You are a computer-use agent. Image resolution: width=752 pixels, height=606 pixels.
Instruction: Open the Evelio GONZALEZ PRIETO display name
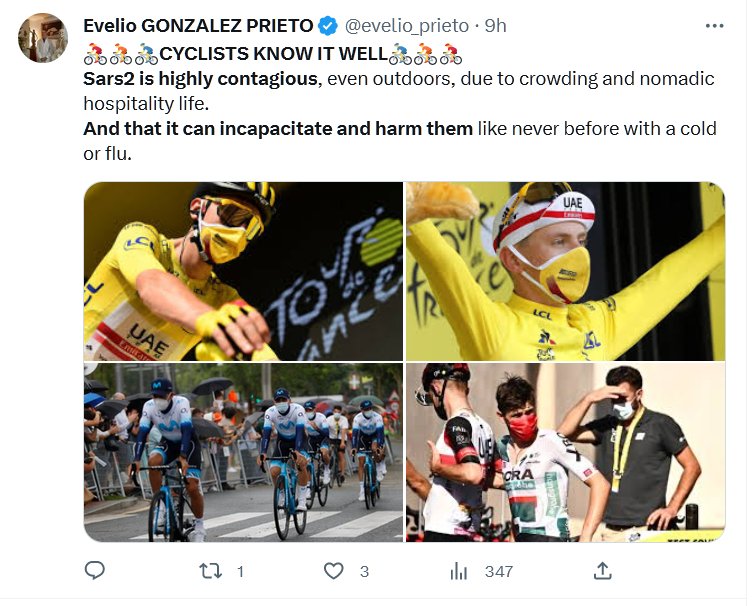point(198,26)
